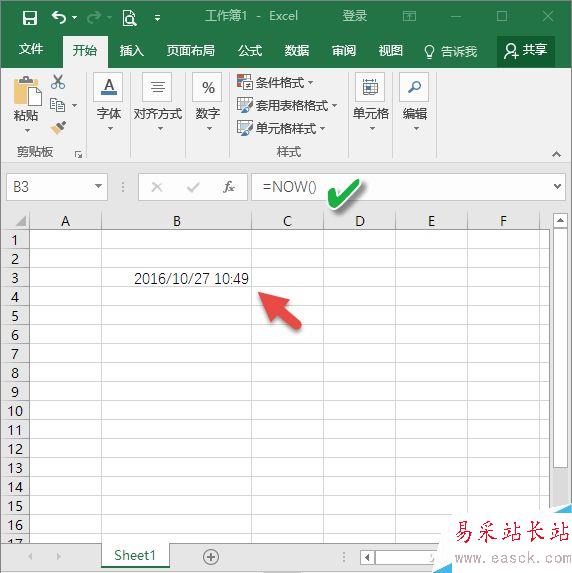Screen dimensions: 572x573
Task: Select the format painter brush
Action: tap(58, 128)
